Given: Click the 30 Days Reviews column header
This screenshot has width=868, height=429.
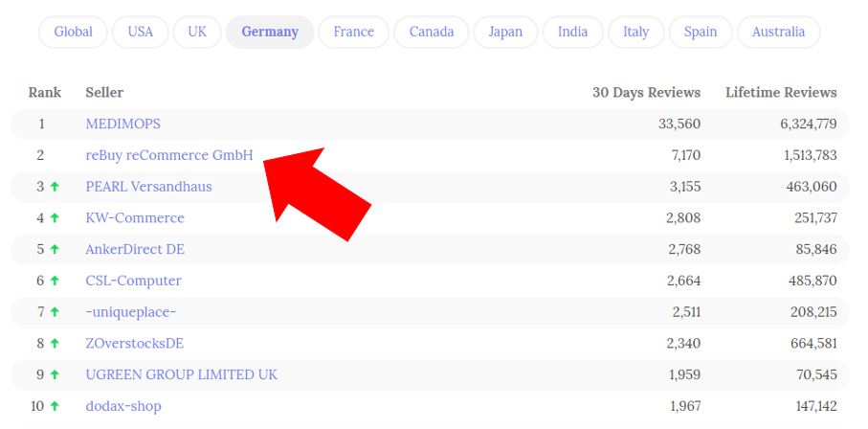Looking at the screenshot, I should (646, 92).
